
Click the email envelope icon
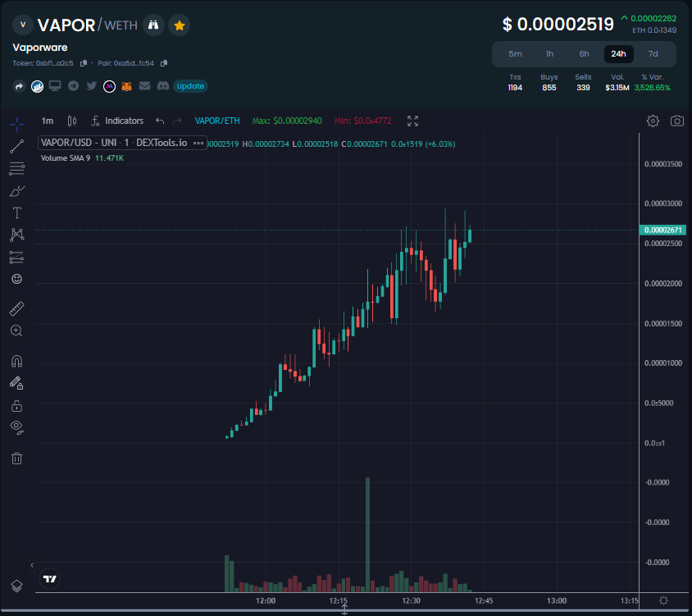click(x=145, y=85)
